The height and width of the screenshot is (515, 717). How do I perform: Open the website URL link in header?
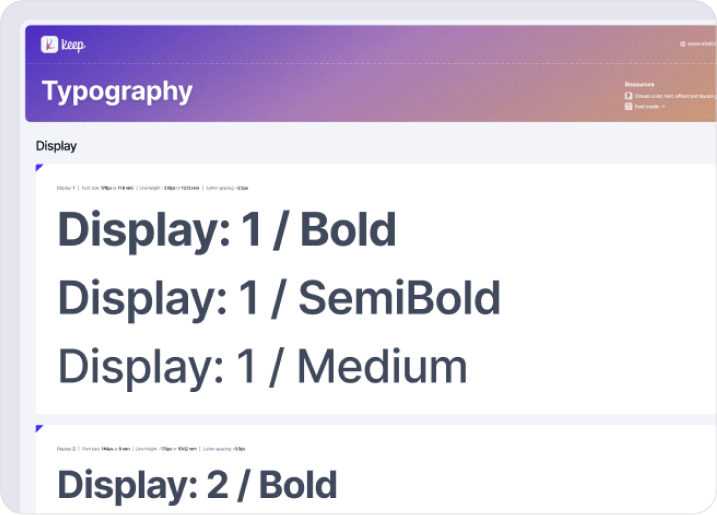(x=702, y=44)
